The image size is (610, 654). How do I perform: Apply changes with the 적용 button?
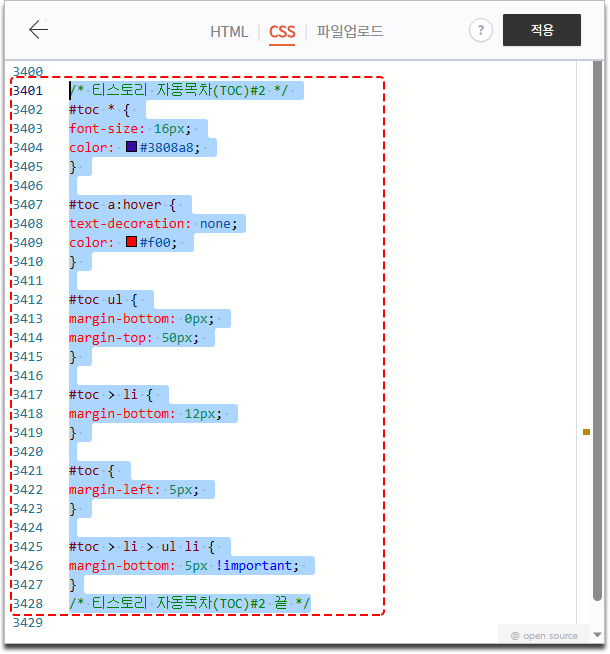coord(541,30)
